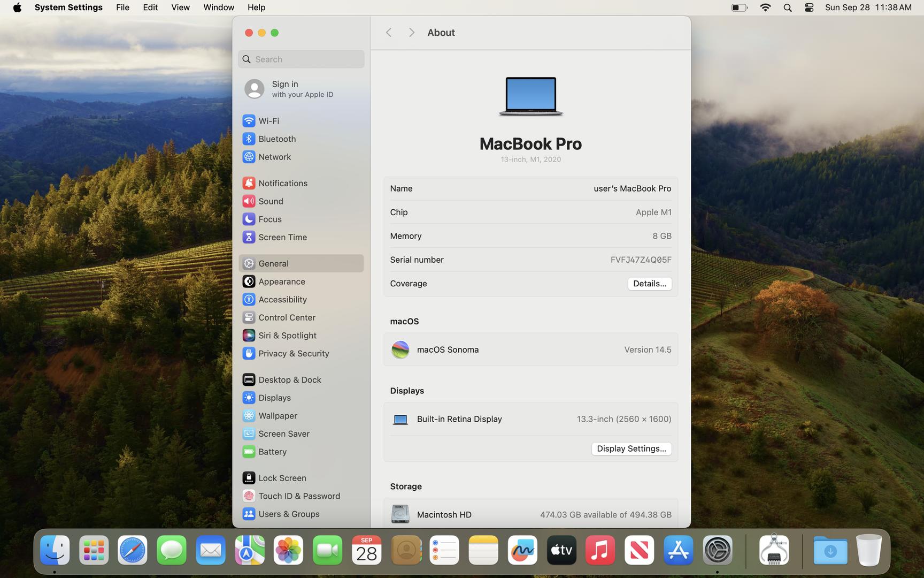
Task: Click the Version 14.5 text
Action: tap(648, 349)
